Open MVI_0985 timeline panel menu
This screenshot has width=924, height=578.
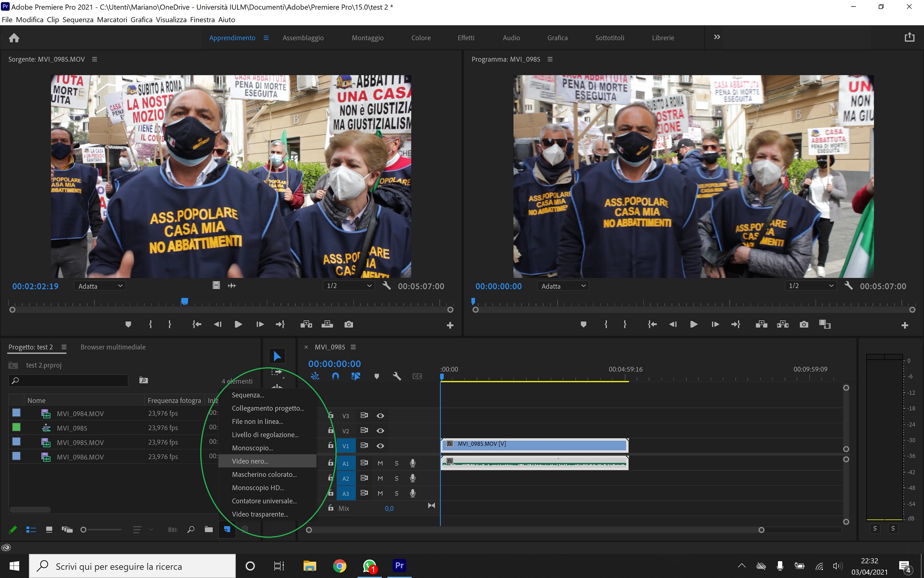coord(353,347)
